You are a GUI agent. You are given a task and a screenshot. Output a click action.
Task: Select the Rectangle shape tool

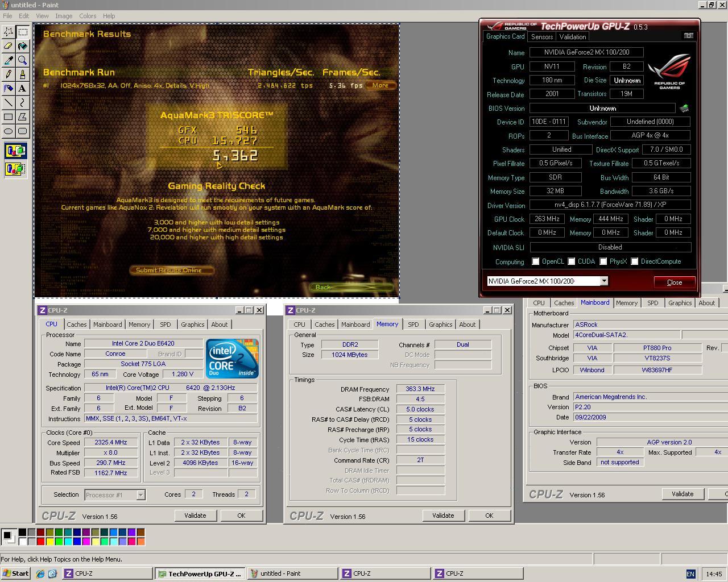tap(9, 117)
